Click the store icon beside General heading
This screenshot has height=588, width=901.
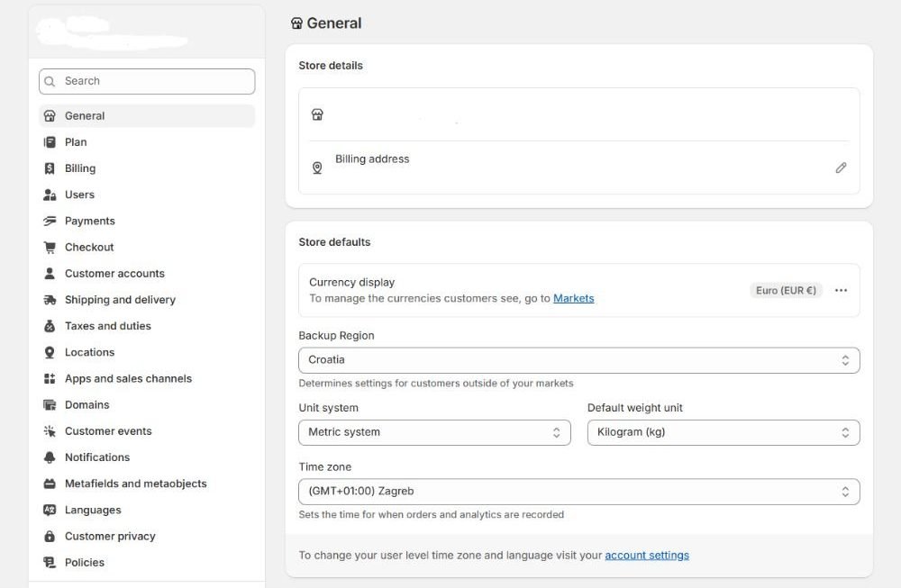[x=296, y=23]
